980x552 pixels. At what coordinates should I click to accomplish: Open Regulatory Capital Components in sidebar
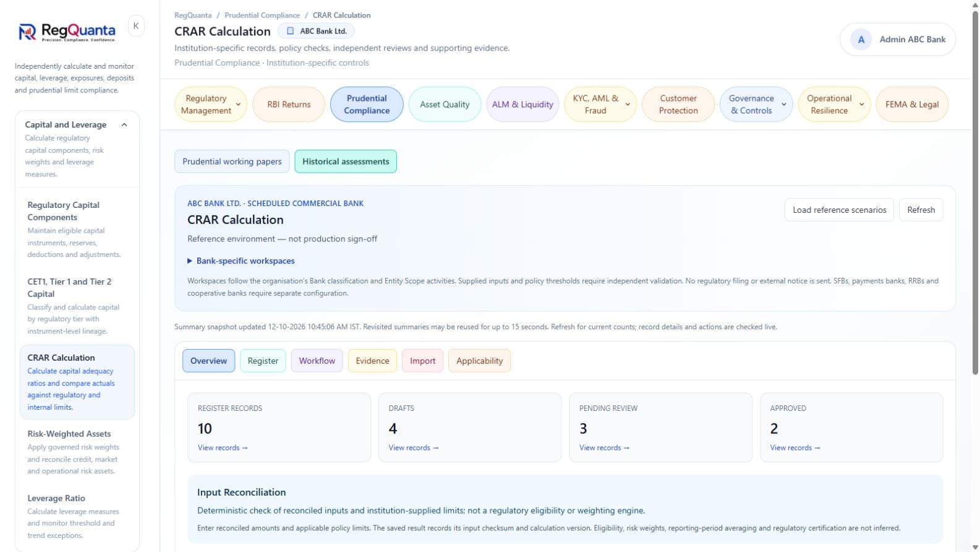(77, 229)
